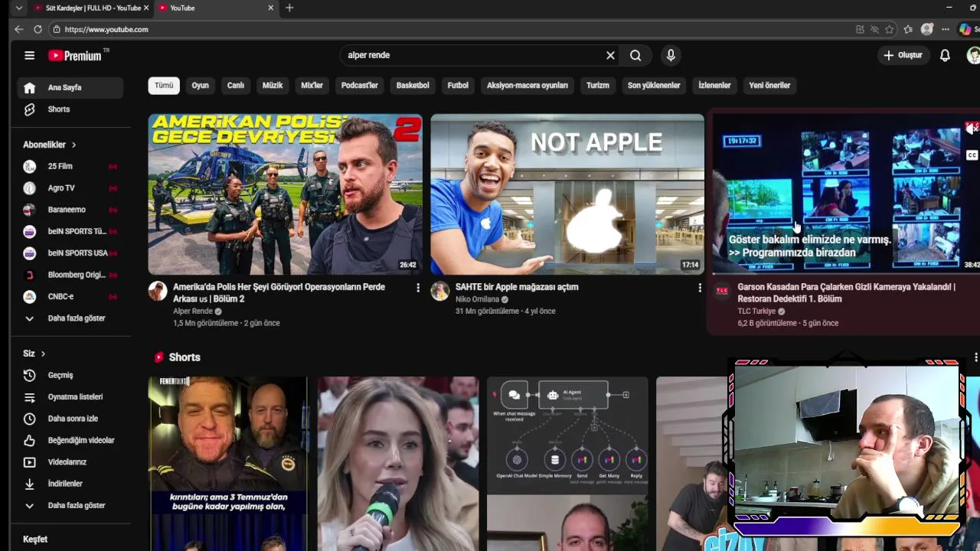This screenshot has width=980, height=551.
Task: Open the notifications bell
Action: tap(945, 55)
